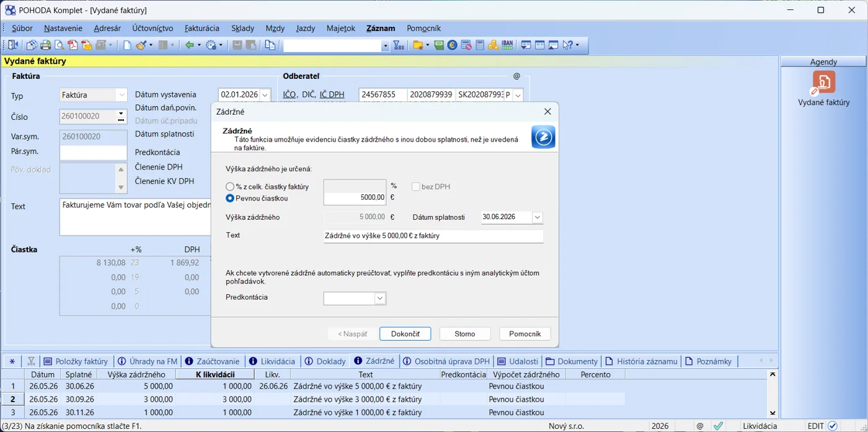Click the @ icon beside Odberateľ

click(516, 76)
